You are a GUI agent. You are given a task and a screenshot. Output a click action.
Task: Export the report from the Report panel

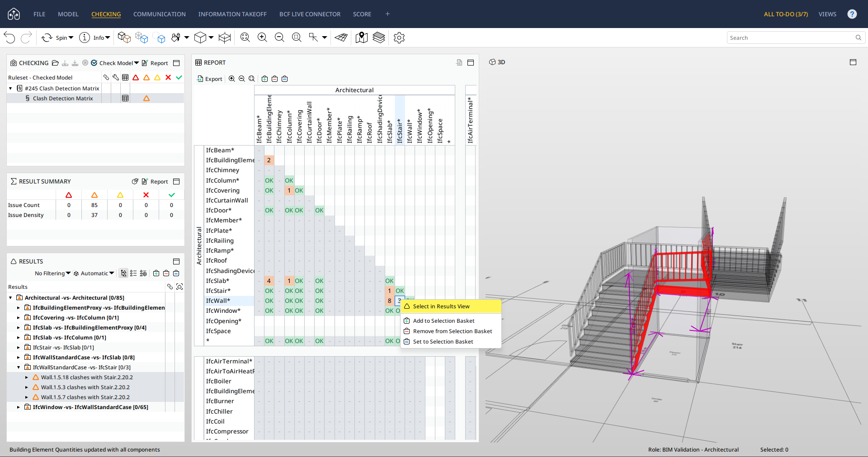click(x=210, y=79)
